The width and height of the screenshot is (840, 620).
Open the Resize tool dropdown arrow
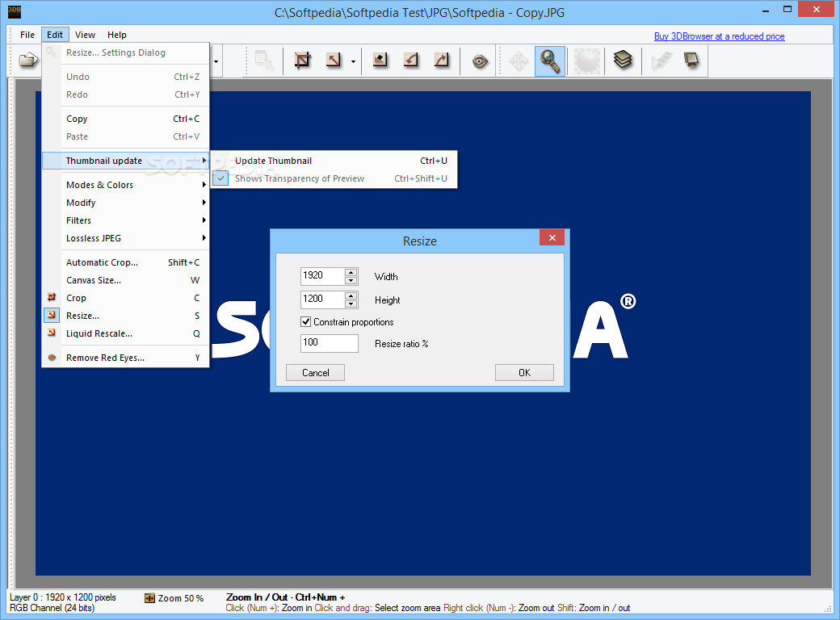(353, 61)
